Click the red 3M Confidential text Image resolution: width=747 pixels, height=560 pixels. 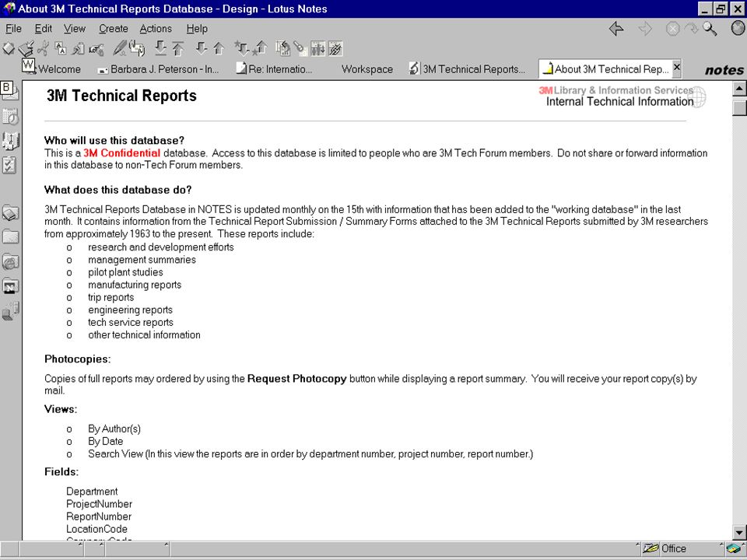pos(121,153)
